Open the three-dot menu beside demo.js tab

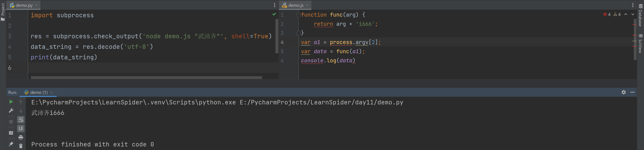tap(633, 5)
